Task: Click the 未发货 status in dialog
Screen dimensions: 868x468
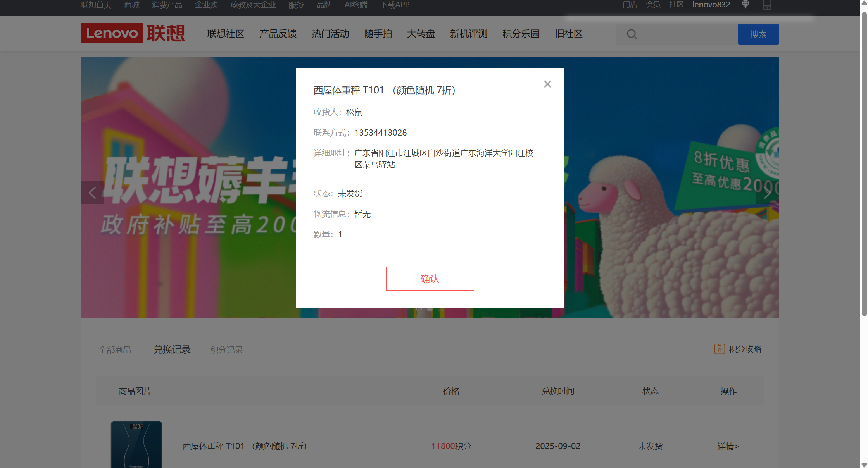Action: pyautogui.click(x=350, y=194)
